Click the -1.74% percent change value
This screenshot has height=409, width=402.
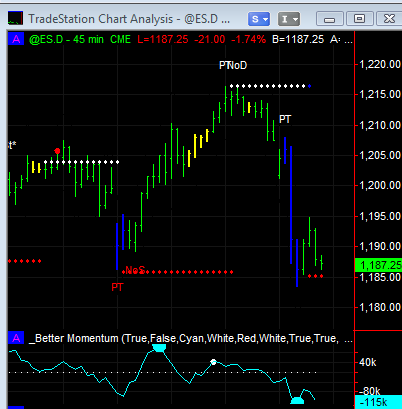(248, 39)
